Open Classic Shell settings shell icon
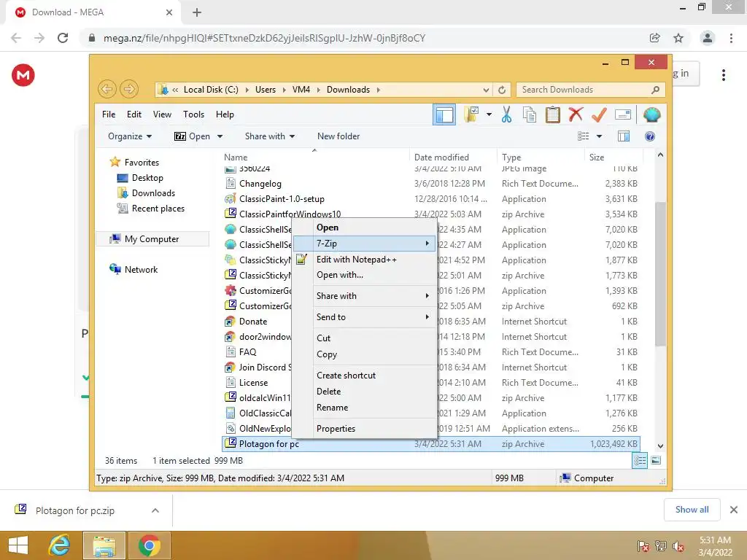Viewport: 747px width, 560px height. (x=651, y=114)
